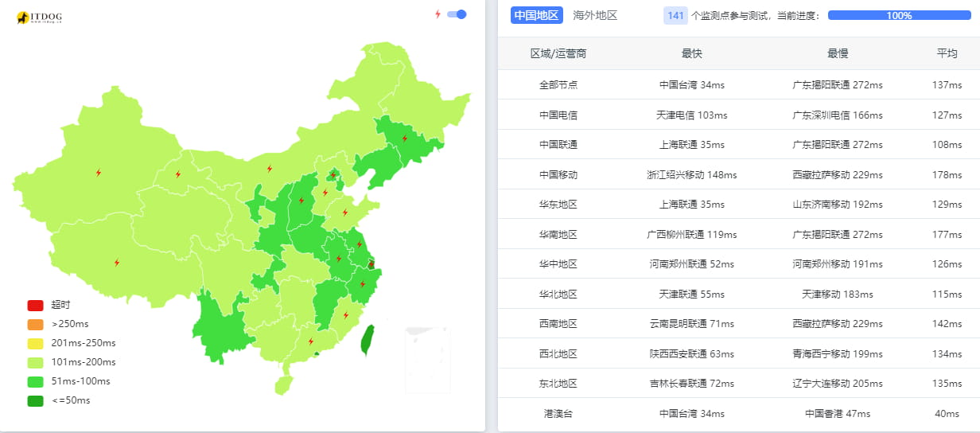
Task: Click the ITDOG logo
Action: point(39,17)
